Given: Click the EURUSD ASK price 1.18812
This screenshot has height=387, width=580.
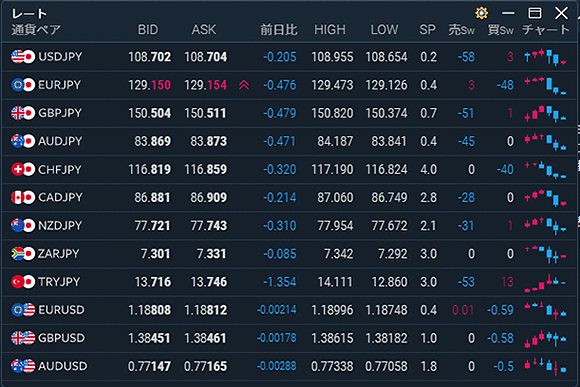Looking at the screenshot, I should pos(206,310).
